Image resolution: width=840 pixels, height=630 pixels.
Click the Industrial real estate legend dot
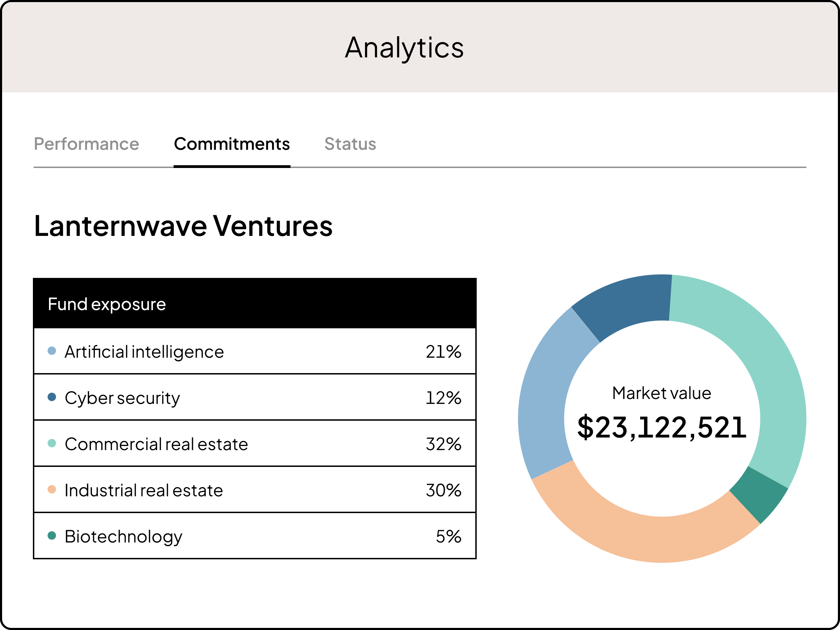pyautogui.click(x=52, y=490)
